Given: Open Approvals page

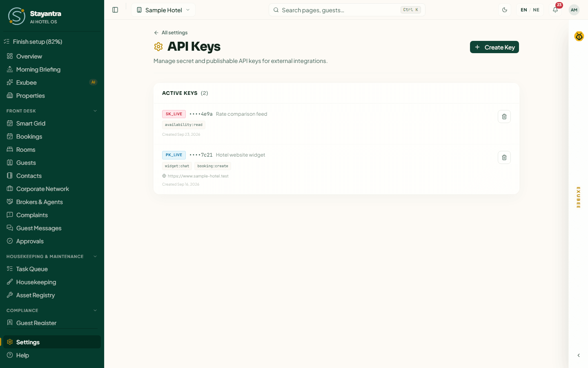Looking at the screenshot, I should [52, 241].
